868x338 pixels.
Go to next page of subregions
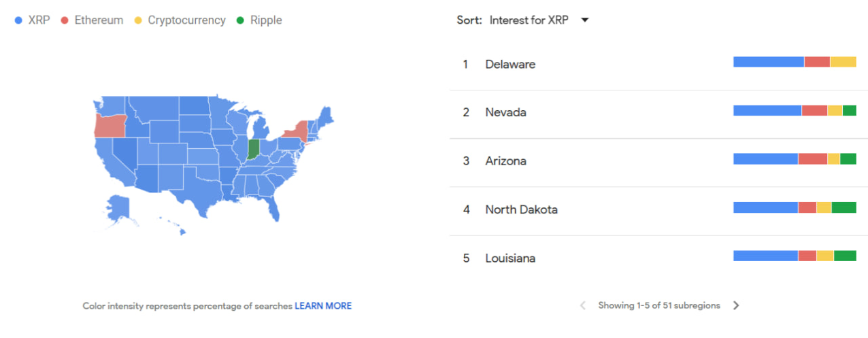pyautogui.click(x=736, y=305)
